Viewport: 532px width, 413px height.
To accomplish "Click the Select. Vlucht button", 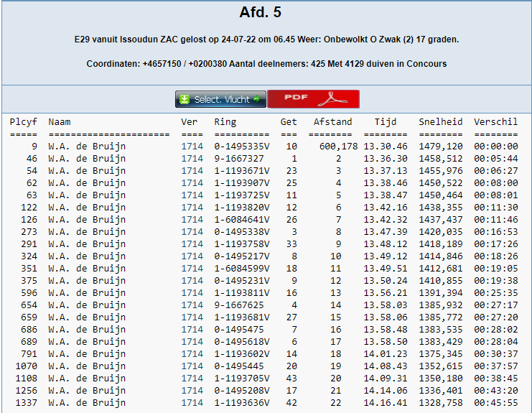I will 220,99.
